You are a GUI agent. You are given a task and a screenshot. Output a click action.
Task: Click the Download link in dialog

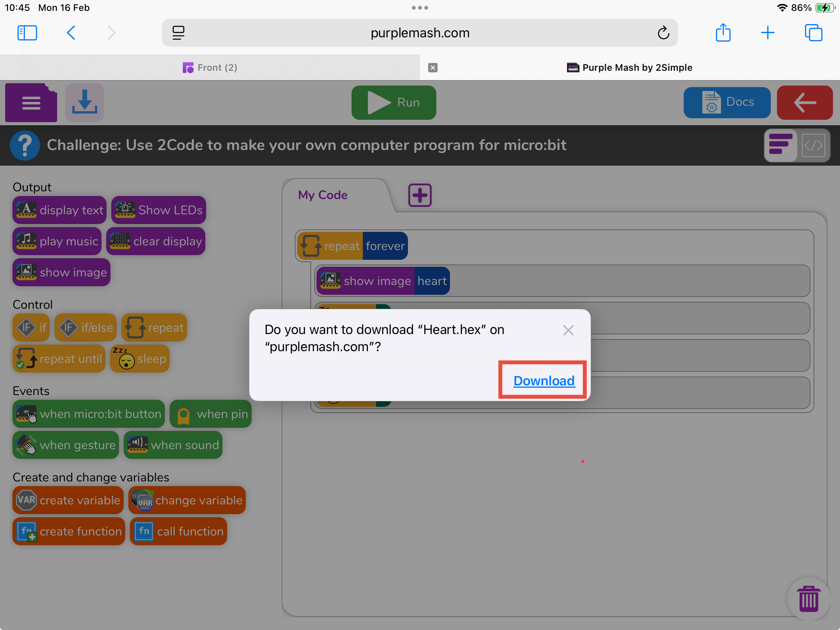pyautogui.click(x=544, y=380)
